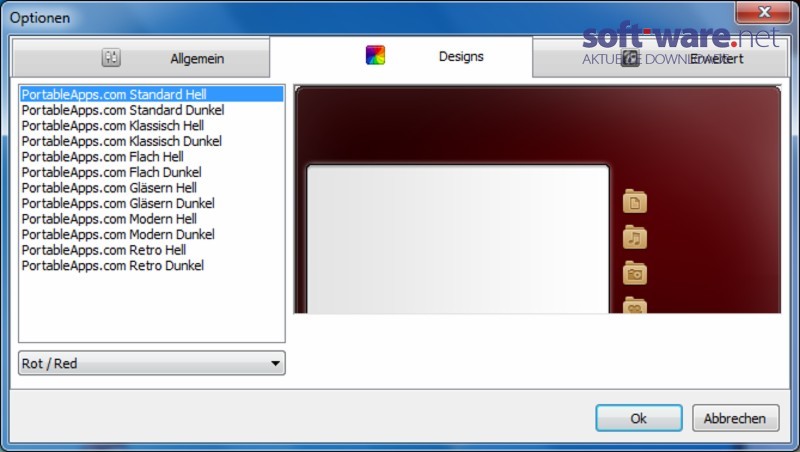
Task: Select PortableApps.com Modern Hell theme
Action: 152,219
